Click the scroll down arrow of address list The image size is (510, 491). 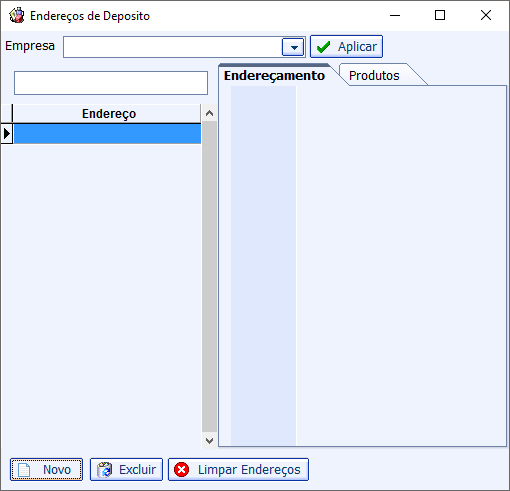[x=209, y=441]
